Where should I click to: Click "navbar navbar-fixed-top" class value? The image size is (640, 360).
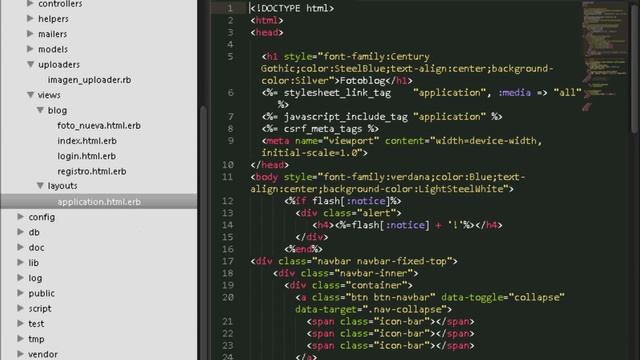pyautogui.click(x=384, y=261)
